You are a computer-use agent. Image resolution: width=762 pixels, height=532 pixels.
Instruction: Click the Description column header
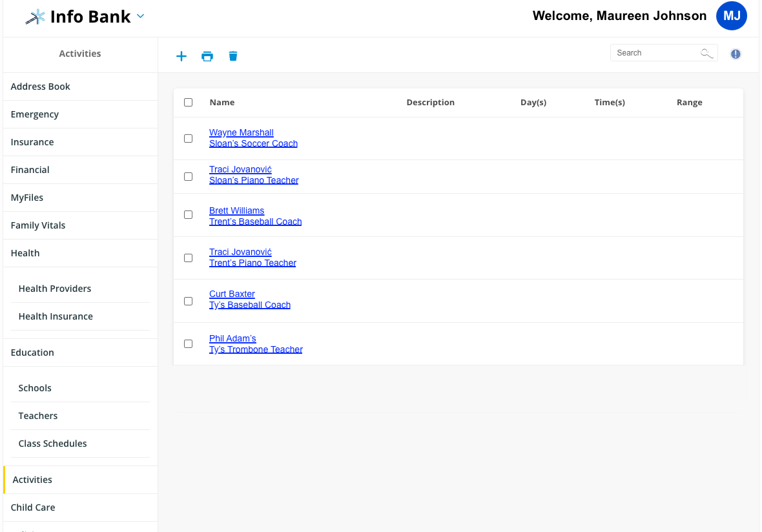pos(431,103)
